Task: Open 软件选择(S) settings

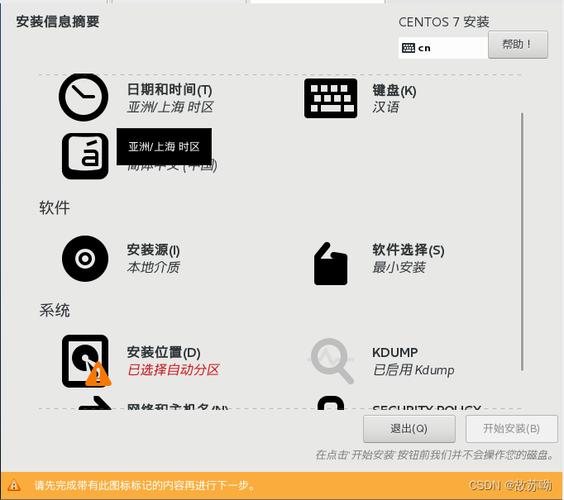Action: tap(408, 250)
